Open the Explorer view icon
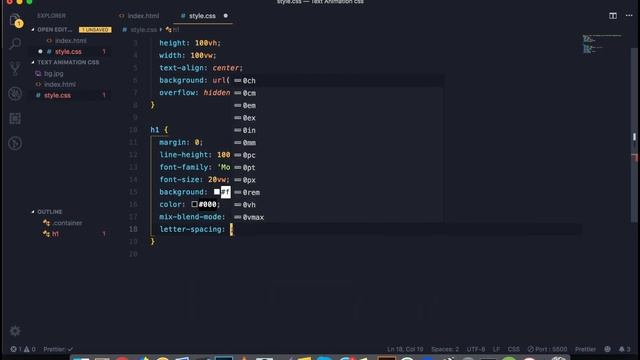This screenshot has height=360, width=640. (x=15, y=20)
